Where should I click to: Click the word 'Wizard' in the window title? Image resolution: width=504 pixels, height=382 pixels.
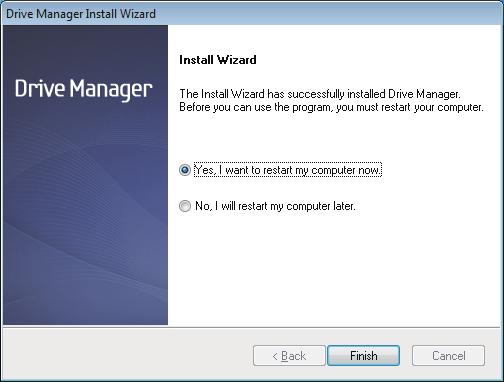click(138, 14)
